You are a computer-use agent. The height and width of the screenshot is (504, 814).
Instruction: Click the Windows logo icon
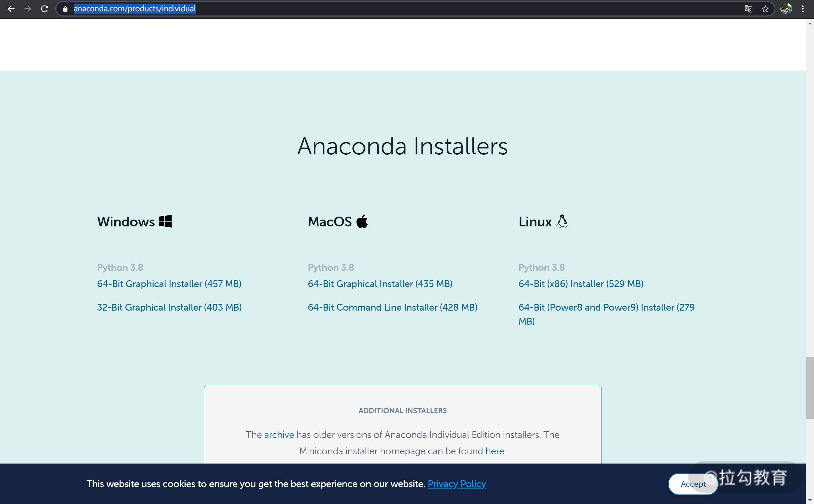click(165, 221)
